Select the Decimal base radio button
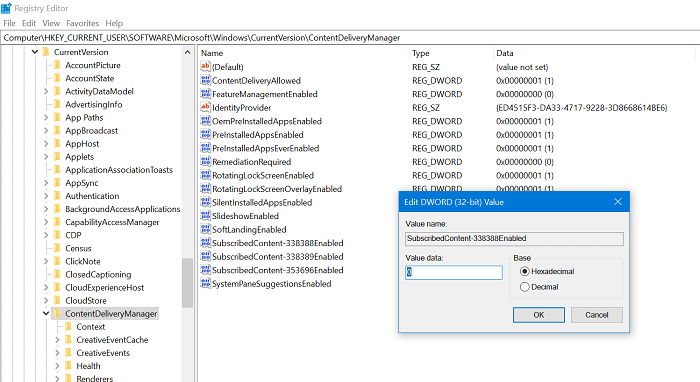The height and width of the screenshot is (382, 700). (525, 287)
